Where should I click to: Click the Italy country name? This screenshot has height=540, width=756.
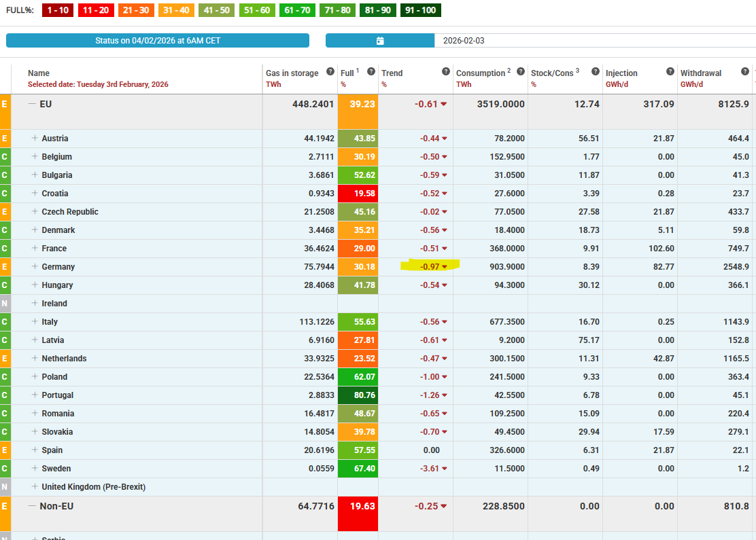(x=50, y=322)
